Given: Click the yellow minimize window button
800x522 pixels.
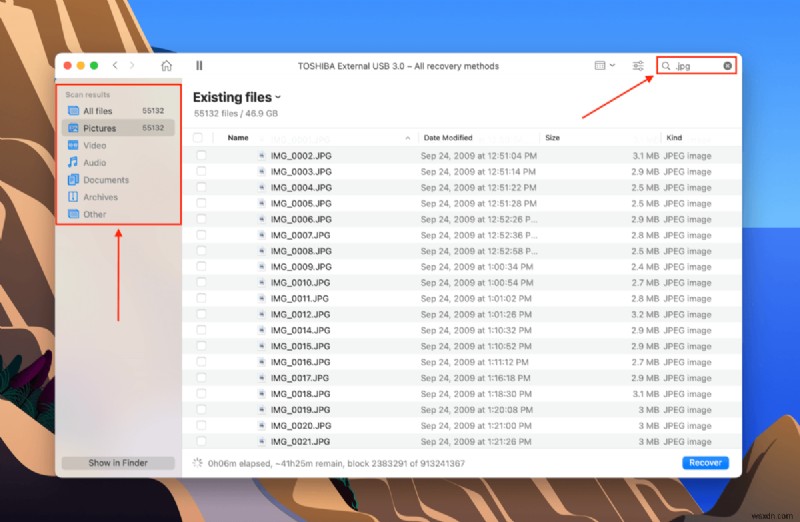Looking at the screenshot, I should (81, 65).
